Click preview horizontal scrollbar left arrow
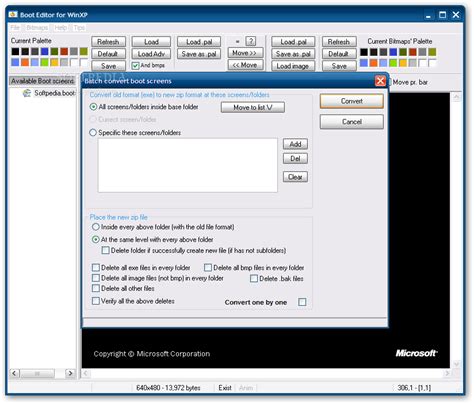This screenshot has width=474, height=404. (86, 373)
